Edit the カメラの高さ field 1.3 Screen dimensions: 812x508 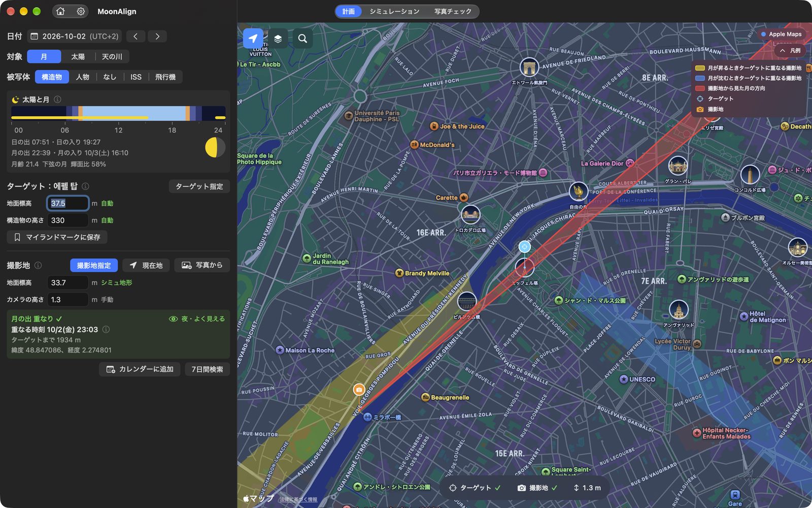click(68, 300)
